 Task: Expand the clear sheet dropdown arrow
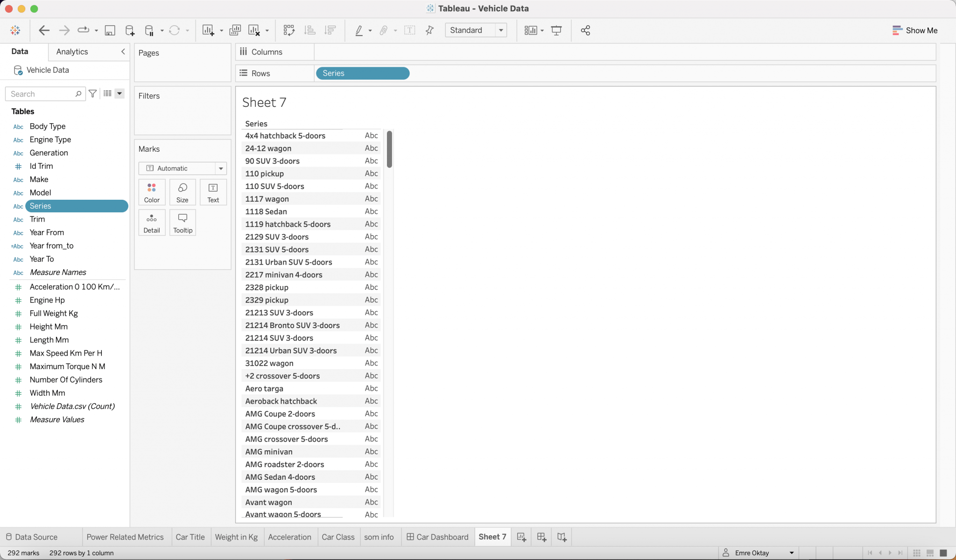pos(267,31)
